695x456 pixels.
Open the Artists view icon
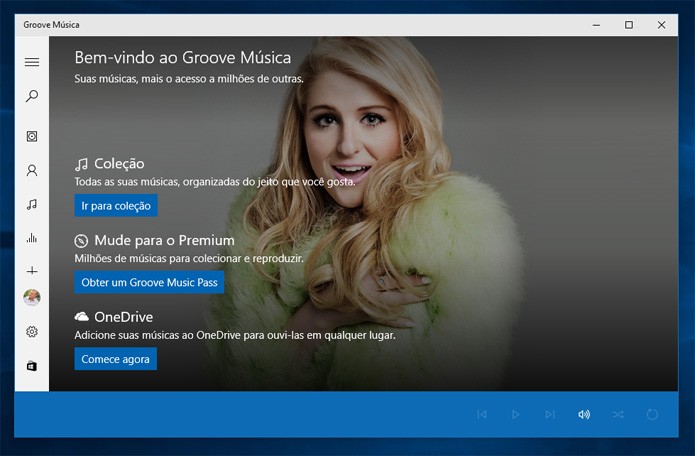coord(32,170)
